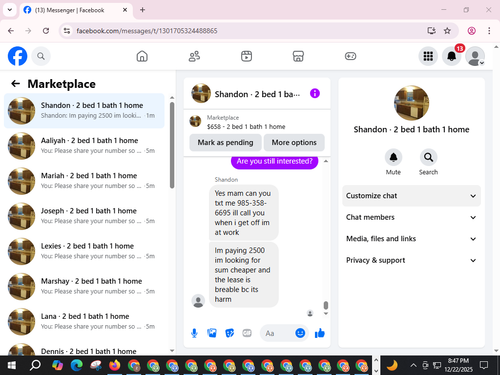The width and height of the screenshot is (500, 375).
Task: Open the account profile avatar menu
Action: pyautogui.click(x=475, y=56)
